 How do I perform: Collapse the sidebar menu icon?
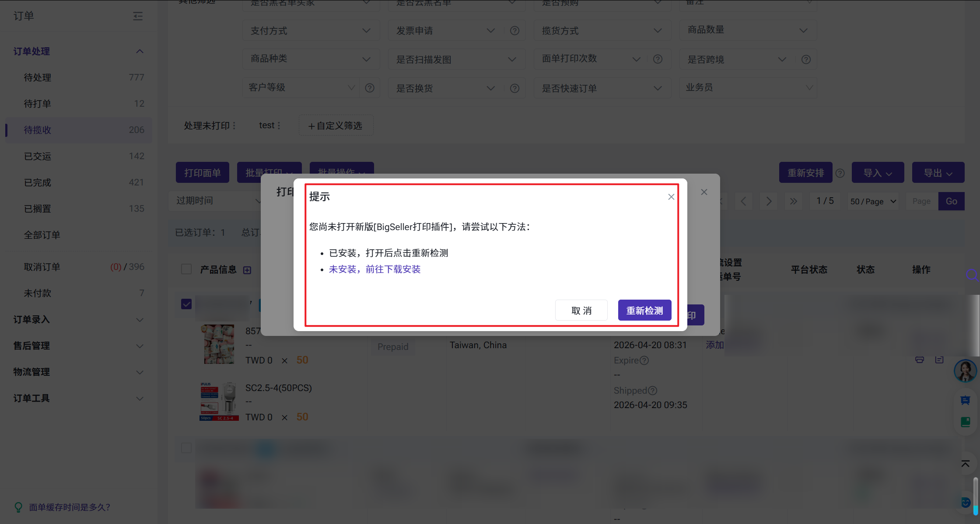pos(138,16)
